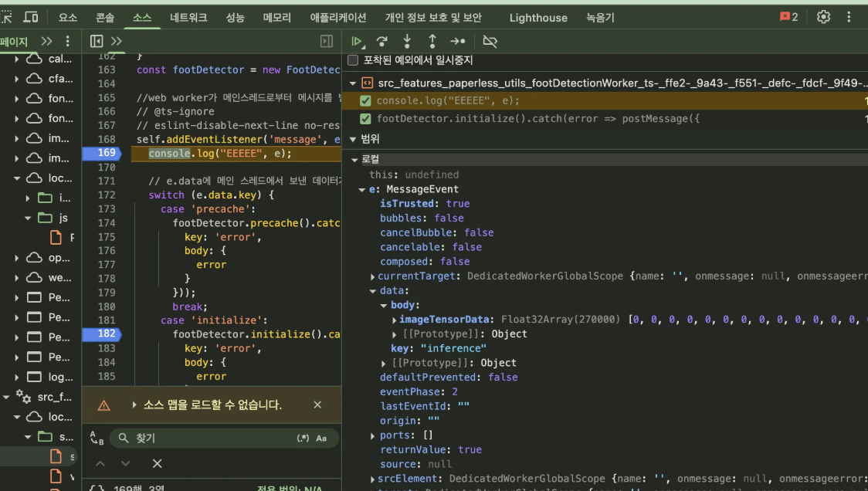Click the source map warning triangle icon
The height and width of the screenshot is (491, 868).
click(x=103, y=406)
